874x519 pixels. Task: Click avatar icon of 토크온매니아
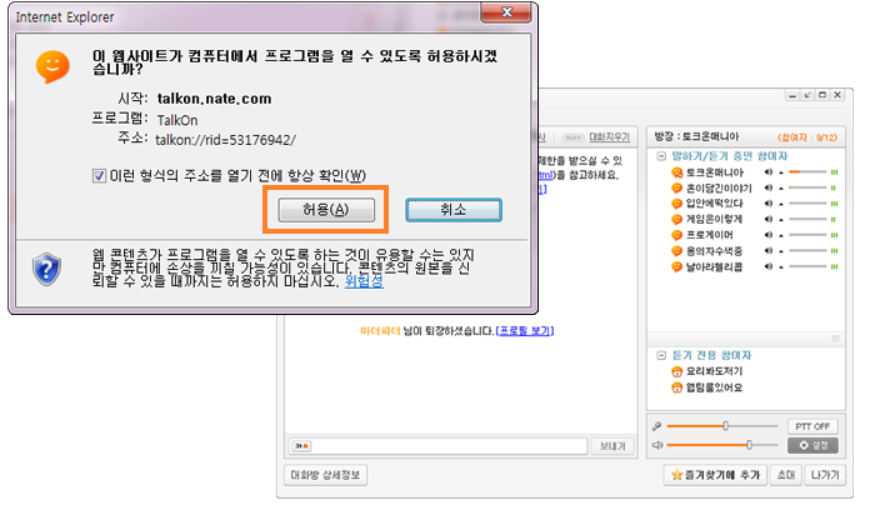[x=677, y=172]
